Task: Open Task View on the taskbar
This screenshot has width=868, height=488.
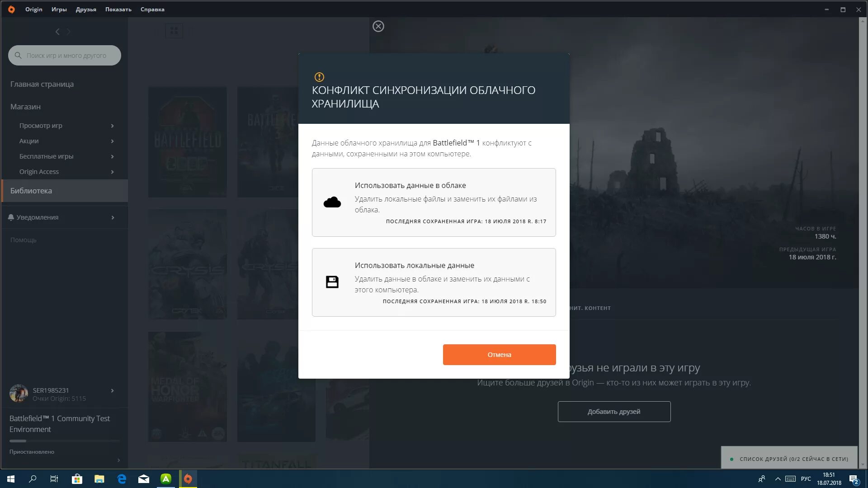Action: point(54,479)
